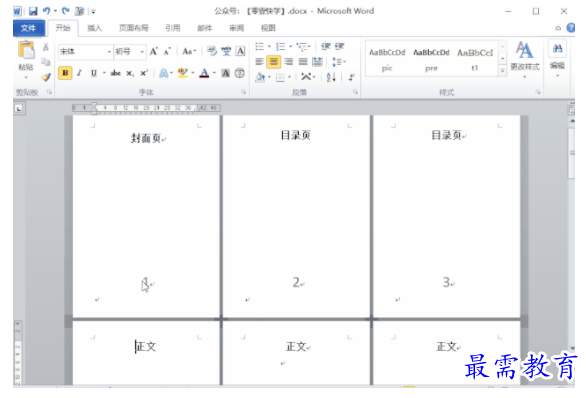Toggle Strikethrough abc formatting

pyautogui.click(x=115, y=73)
